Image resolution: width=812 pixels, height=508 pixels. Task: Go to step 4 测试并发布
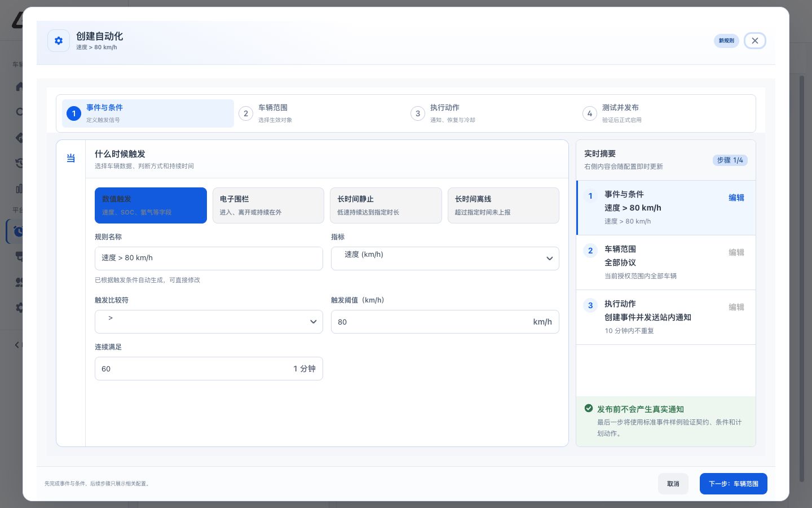point(664,113)
